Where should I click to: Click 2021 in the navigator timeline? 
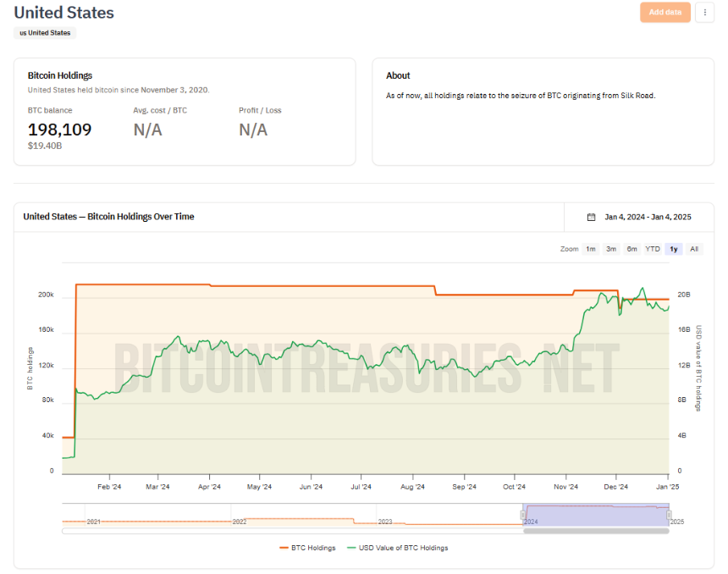point(93,522)
